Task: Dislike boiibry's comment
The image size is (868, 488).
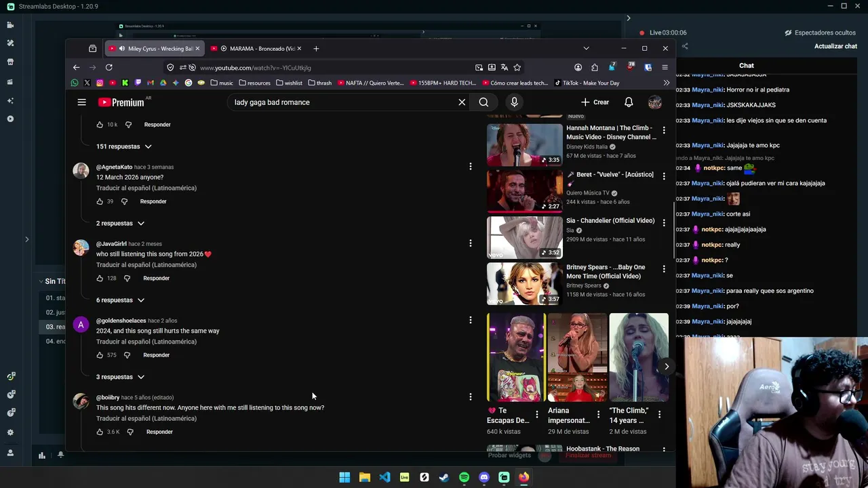Action: [x=130, y=432]
